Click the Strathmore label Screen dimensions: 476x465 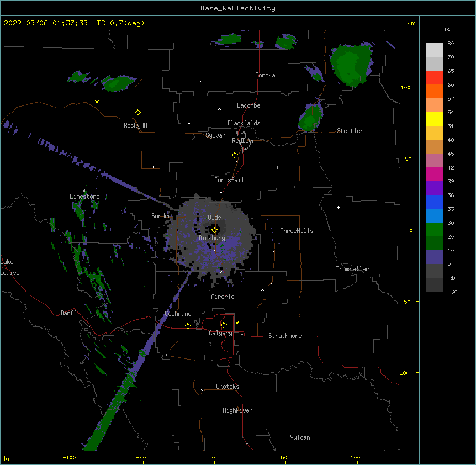(285, 336)
